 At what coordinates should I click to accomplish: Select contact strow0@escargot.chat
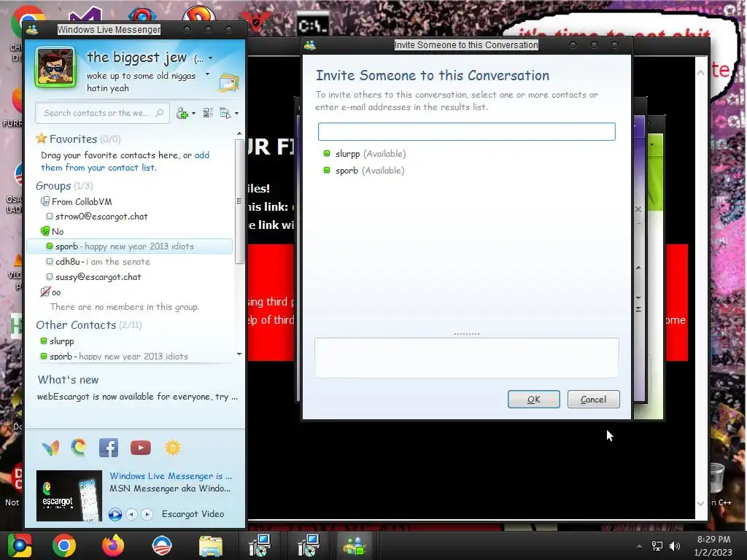tap(101, 216)
